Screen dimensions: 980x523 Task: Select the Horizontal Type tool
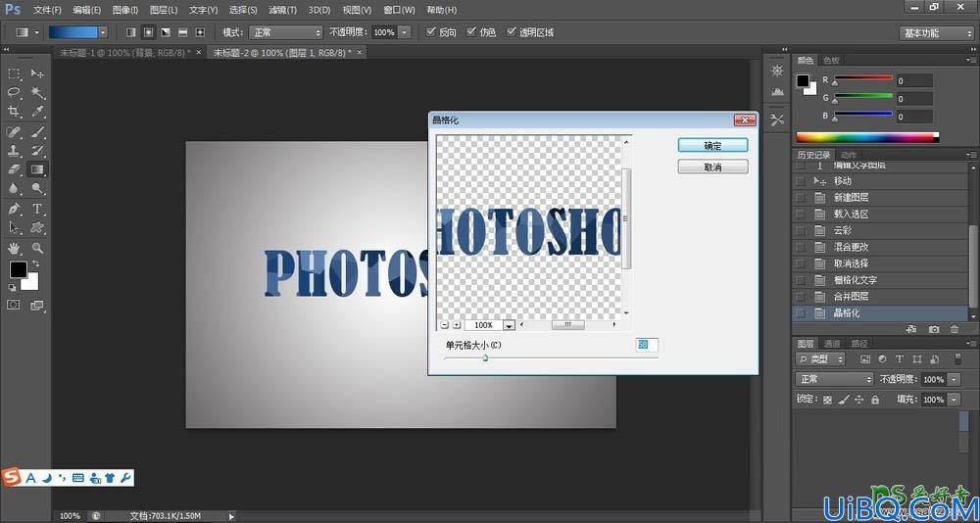(x=37, y=209)
